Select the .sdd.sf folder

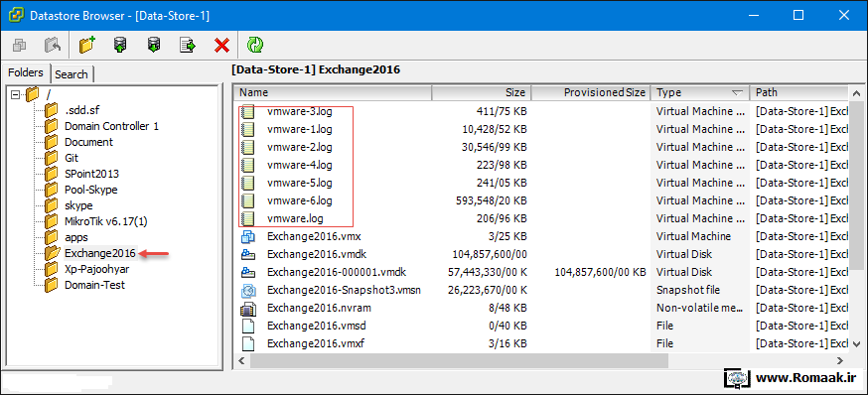click(x=81, y=110)
